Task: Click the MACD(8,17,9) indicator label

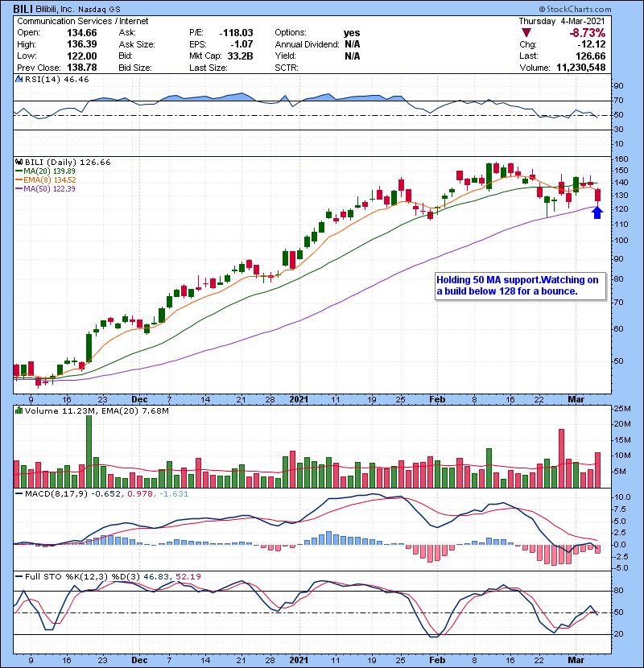Action: click(x=56, y=494)
